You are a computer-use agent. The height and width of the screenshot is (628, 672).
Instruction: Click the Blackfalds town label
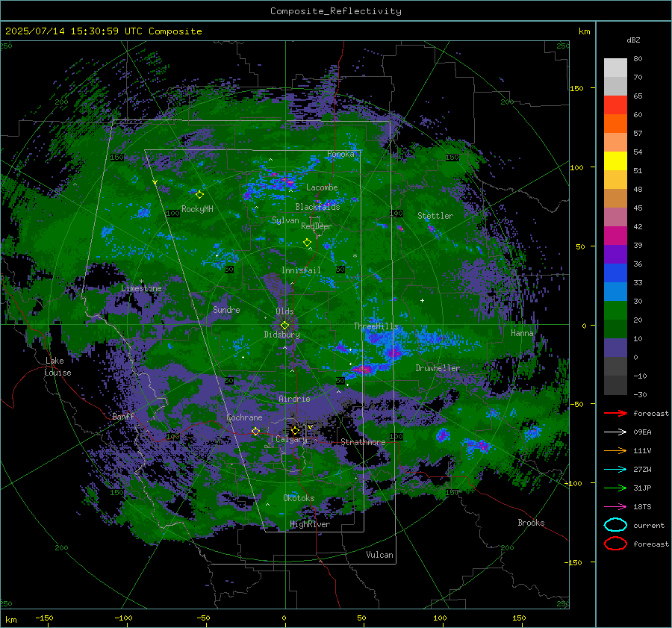pos(317,207)
